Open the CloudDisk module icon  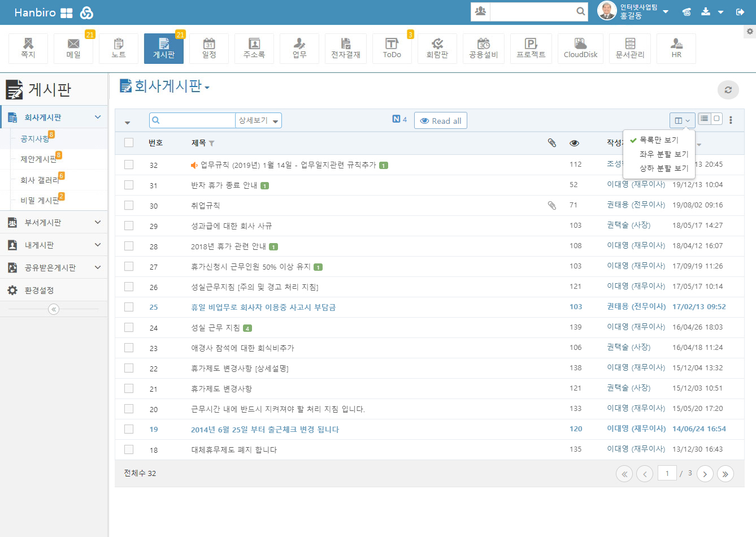[580, 49]
